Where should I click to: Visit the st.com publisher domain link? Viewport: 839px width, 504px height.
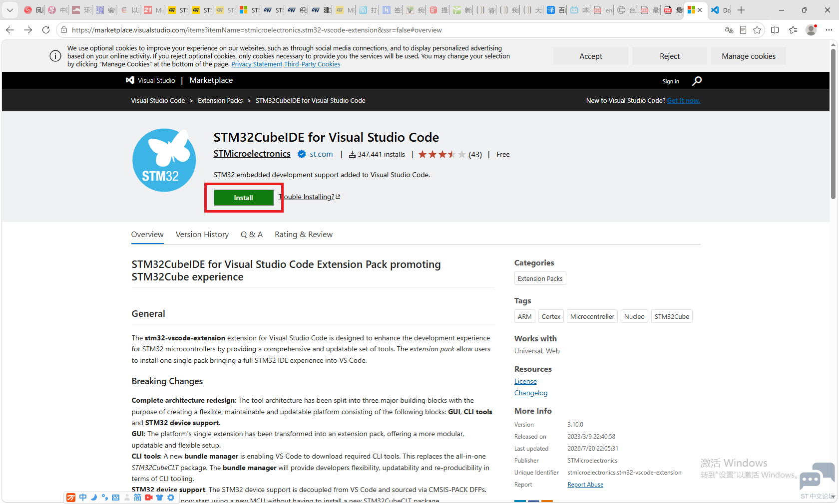[x=321, y=154]
